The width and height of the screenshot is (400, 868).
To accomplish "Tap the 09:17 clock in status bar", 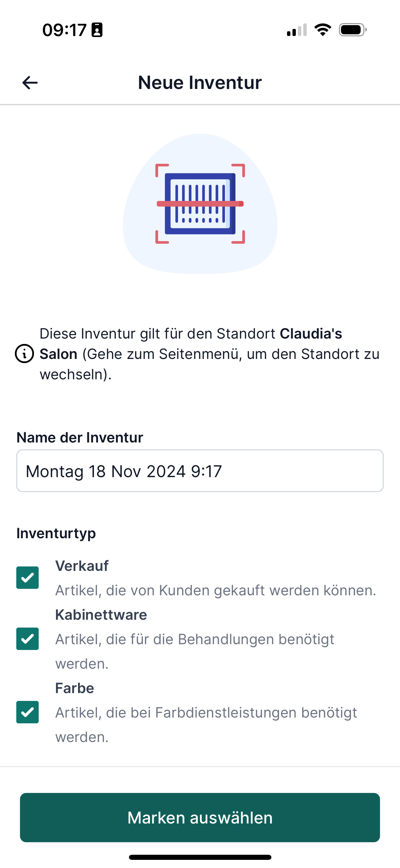I will 64,30.
